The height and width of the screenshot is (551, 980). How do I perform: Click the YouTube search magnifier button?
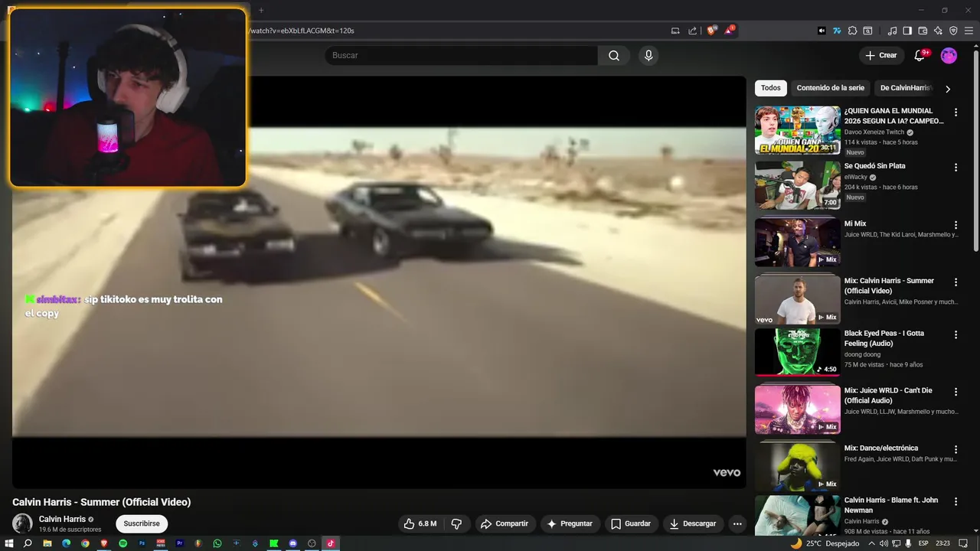click(614, 55)
